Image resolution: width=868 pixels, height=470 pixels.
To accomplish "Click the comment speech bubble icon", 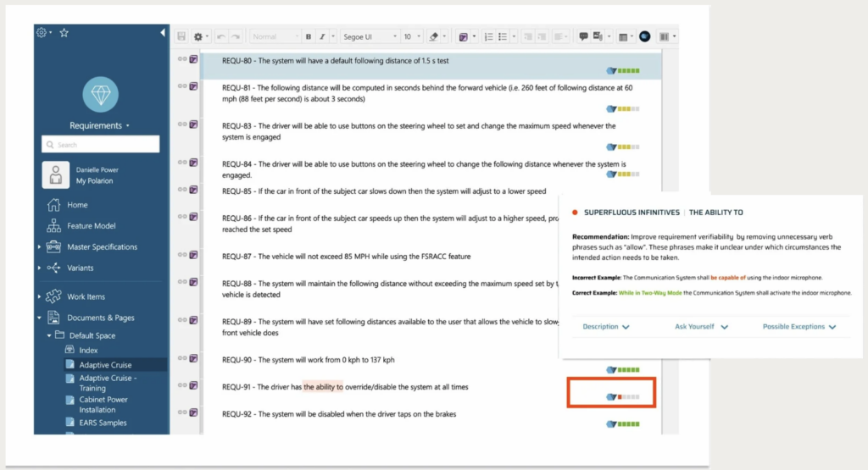I will 583,37.
